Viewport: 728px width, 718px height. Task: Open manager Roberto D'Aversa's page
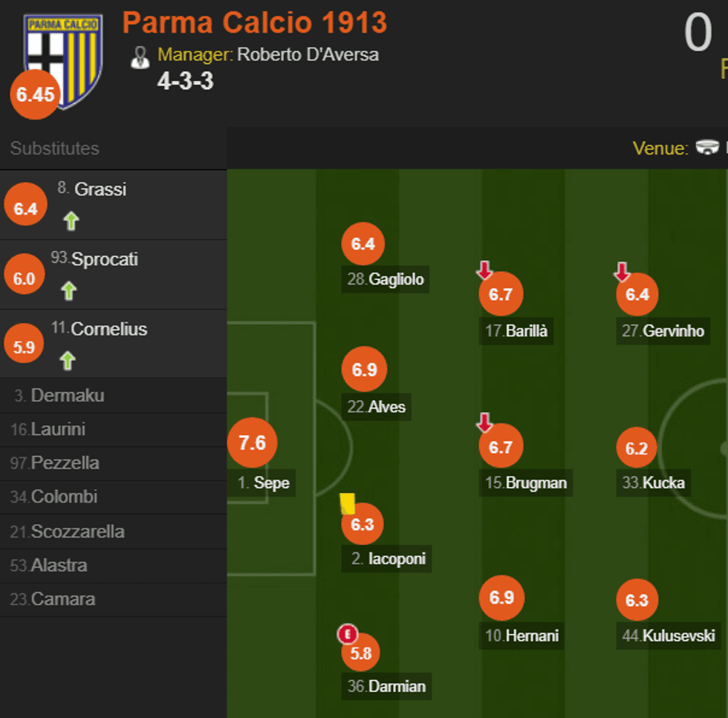(x=308, y=55)
